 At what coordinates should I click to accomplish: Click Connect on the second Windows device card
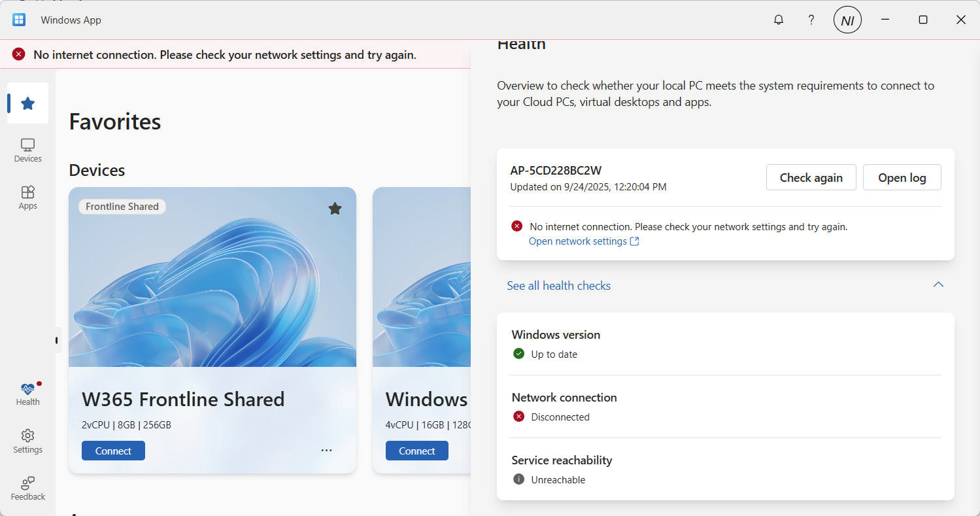coord(416,451)
